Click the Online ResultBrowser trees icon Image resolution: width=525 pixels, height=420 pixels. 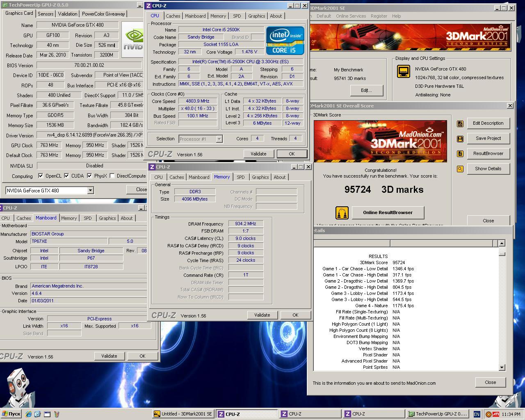(x=342, y=212)
